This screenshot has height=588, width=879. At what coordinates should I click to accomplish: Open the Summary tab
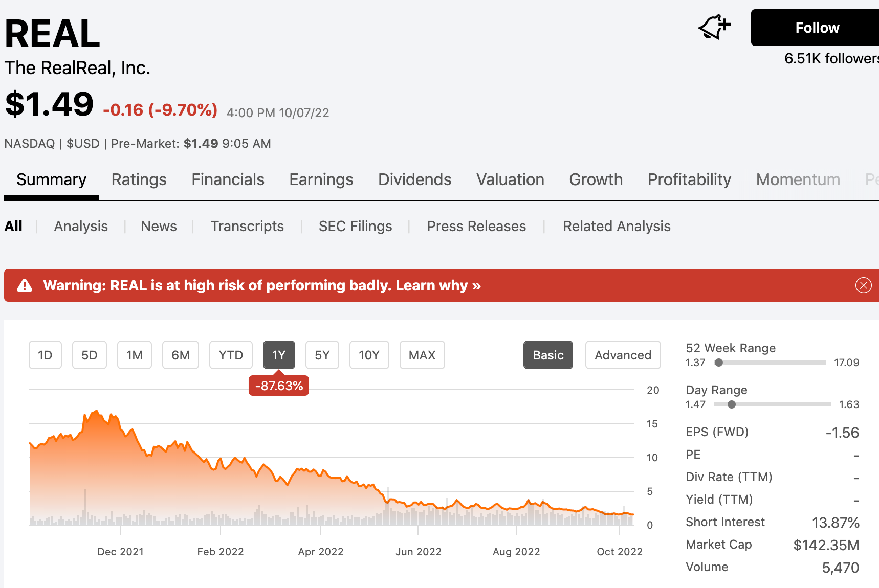(x=51, y=179)
